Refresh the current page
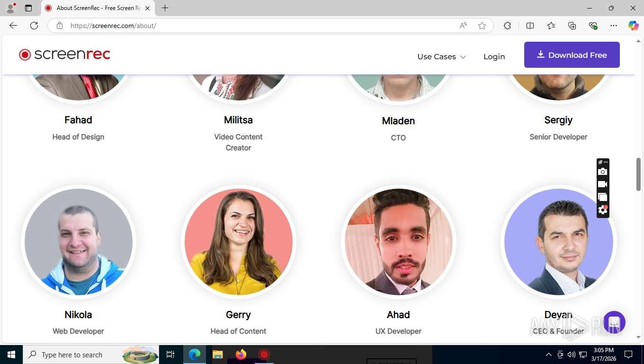 tap(34, 26)
